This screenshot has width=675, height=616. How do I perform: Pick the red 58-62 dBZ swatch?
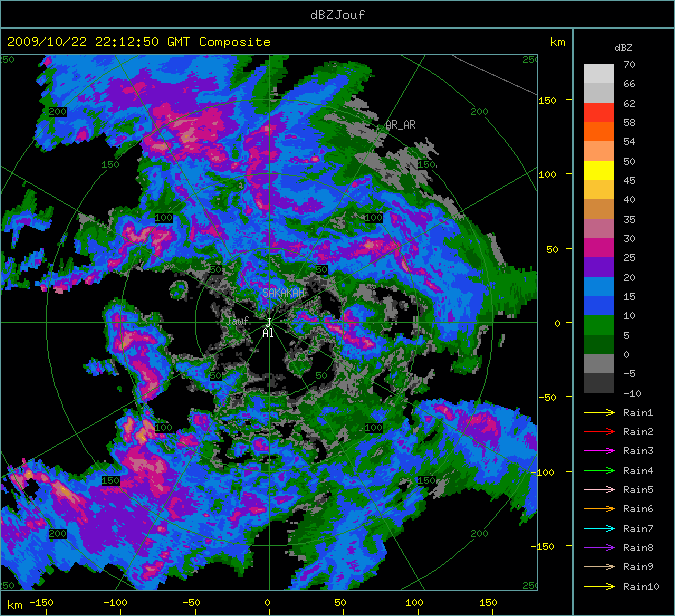(x=599, y=112)
